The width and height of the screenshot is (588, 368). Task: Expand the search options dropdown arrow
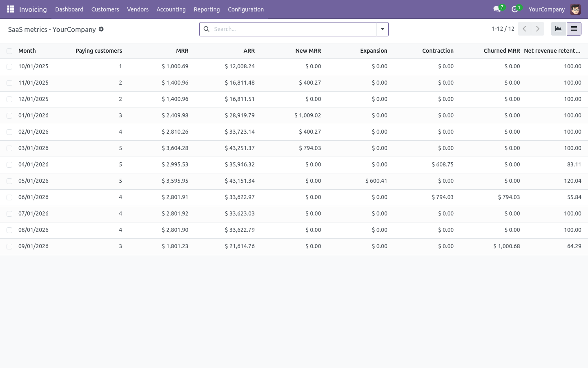[x=383, y=29]
